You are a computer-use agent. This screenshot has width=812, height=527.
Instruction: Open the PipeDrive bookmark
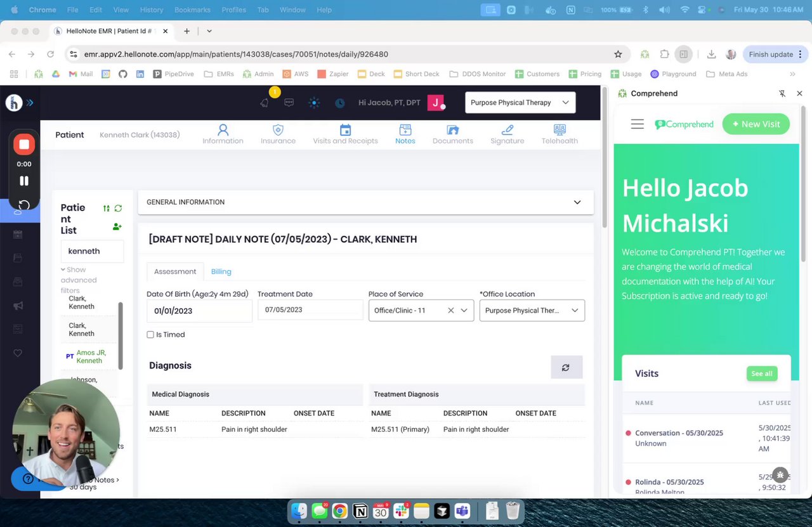click(173, 74)
